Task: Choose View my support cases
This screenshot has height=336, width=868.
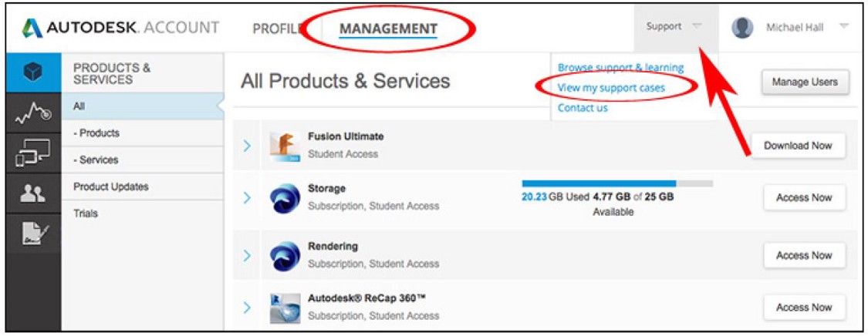Action: point(611,88)
